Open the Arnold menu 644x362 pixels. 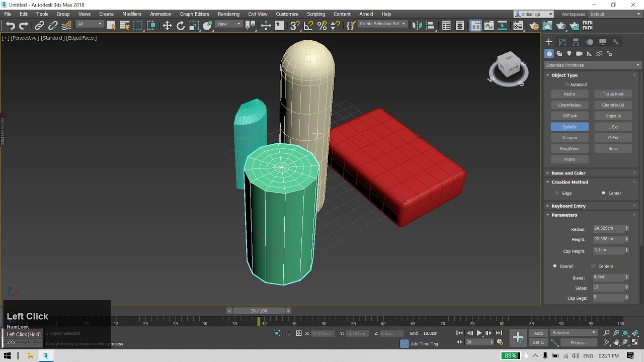coord(366,14)
